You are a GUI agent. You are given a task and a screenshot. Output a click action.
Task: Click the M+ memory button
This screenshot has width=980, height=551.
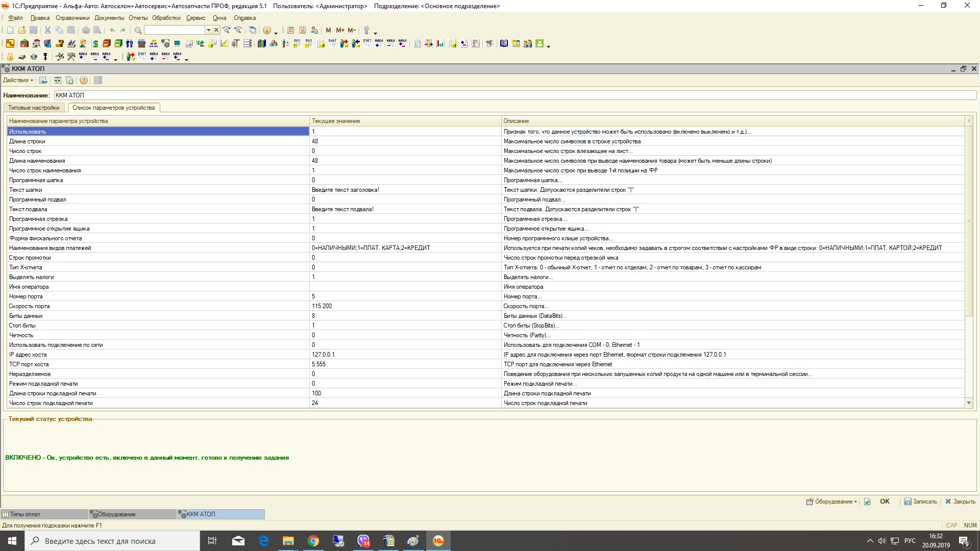click(x=340, y=30)
